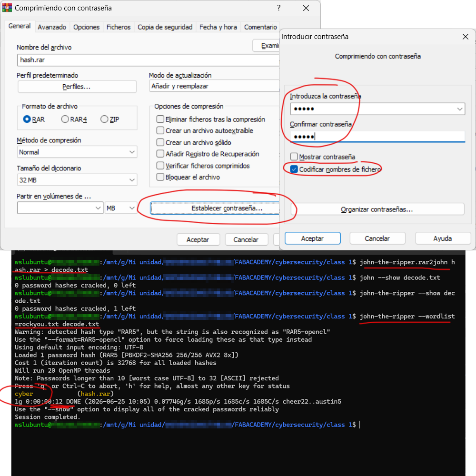Enable Mostrar contraseña checkbox
This screenshot has height=476, width=476.
(294, 157)
